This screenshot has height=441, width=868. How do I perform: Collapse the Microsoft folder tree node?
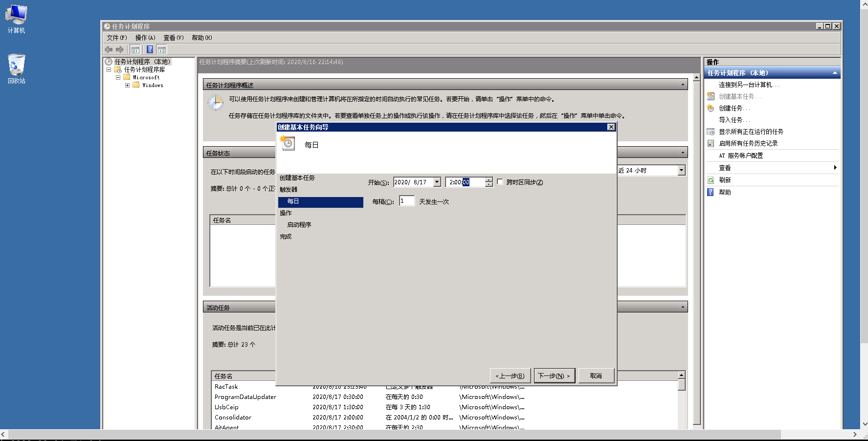(x=118, y=77)
